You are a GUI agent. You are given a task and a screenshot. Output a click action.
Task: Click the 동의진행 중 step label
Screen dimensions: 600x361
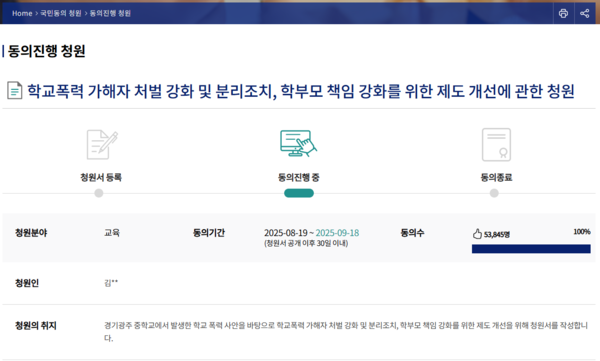(298, 177)
